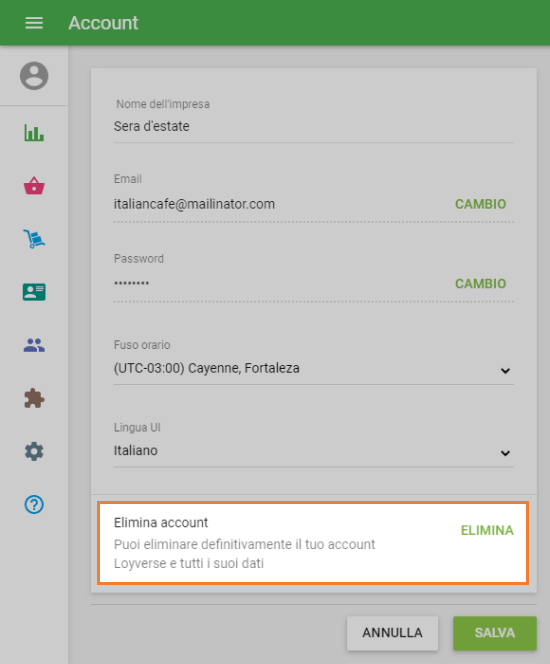Open the Reports bar chart icon
This screenshot has height=664, width=550.
(x=34, y=133)
